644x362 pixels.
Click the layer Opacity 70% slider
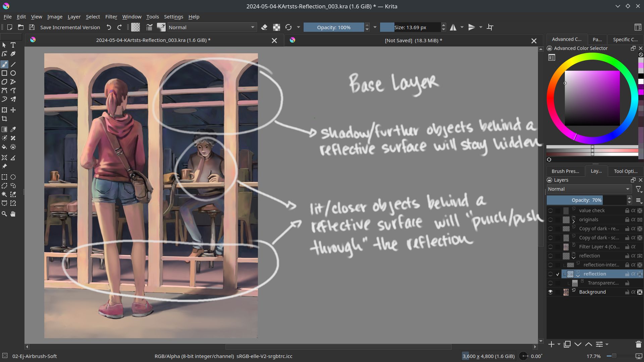tap(586, 200)
